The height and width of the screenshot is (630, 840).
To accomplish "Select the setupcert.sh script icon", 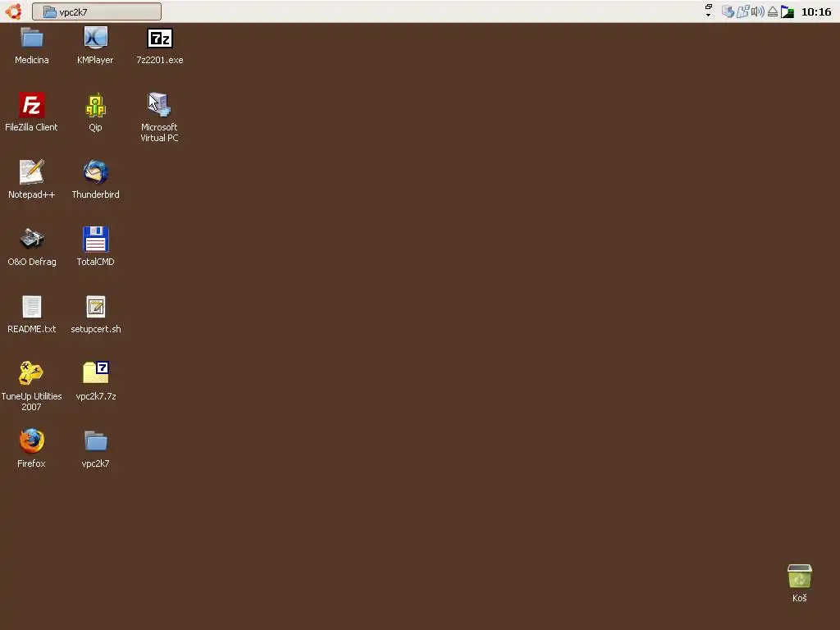I will point(95,307).
